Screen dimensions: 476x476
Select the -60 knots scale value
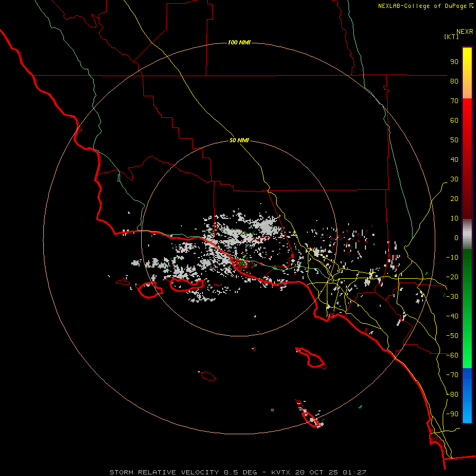tap(452, 355)
